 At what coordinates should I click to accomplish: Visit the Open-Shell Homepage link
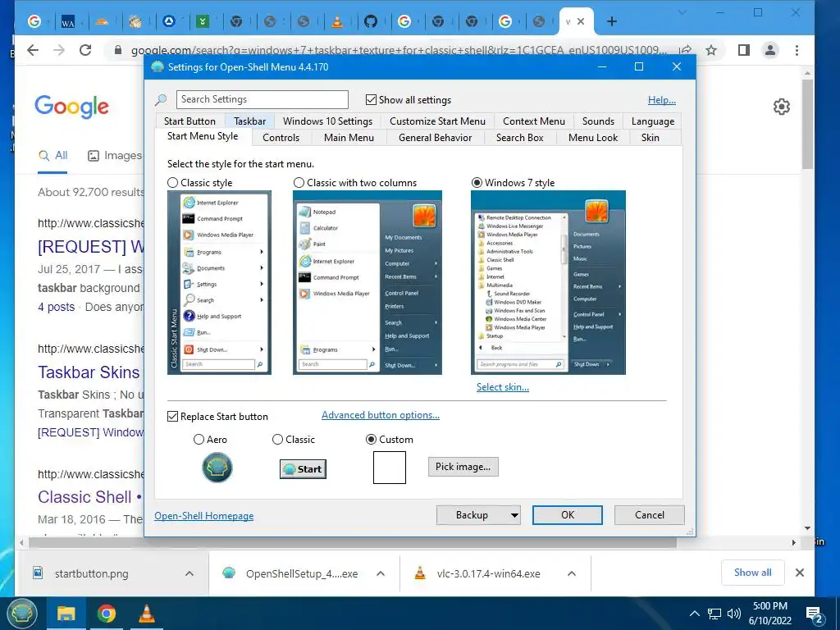[204, 516]
